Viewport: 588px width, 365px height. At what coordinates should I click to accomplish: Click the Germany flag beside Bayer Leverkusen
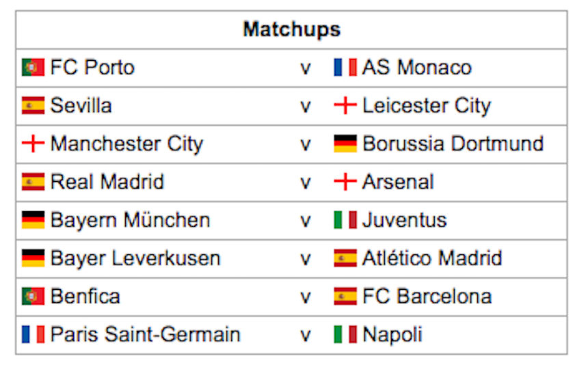[x=33, y=258]
